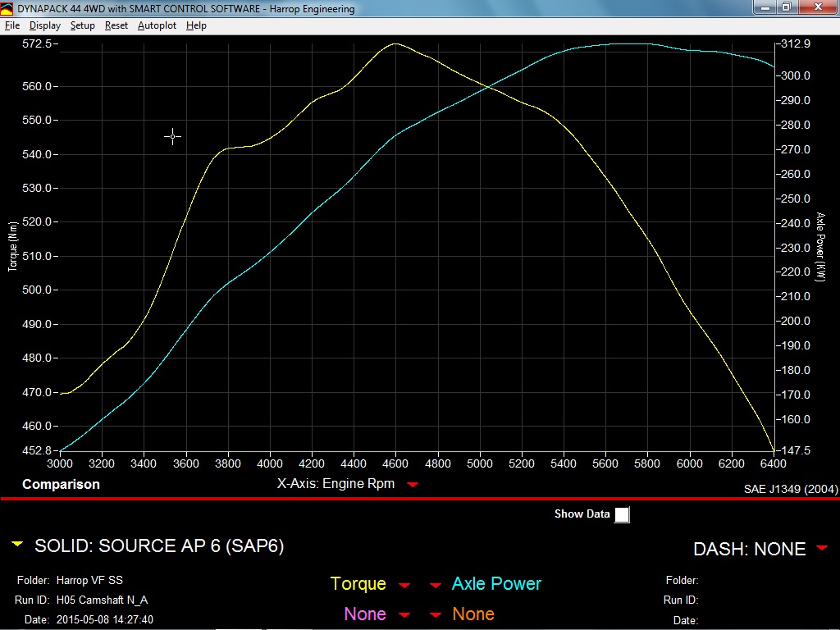840x630 pixels.
Task: Open the yellow SOLID run selector arrow
Action: (17, 544)
